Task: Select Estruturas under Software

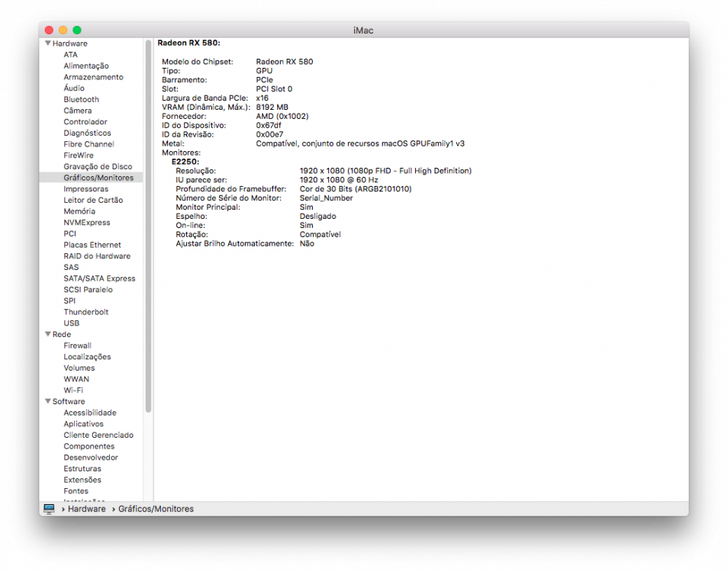Action: pos(82,468)
